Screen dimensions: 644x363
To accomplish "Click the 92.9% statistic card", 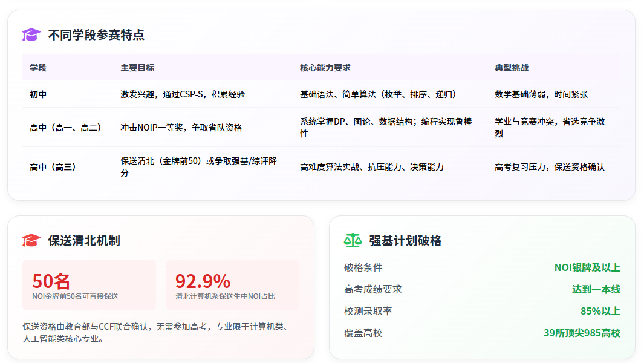I will pos(231,286).
